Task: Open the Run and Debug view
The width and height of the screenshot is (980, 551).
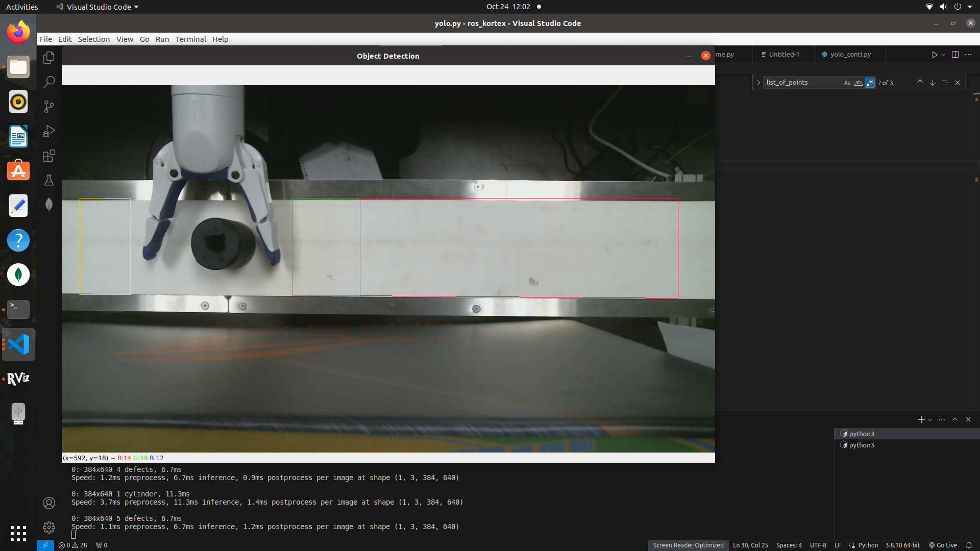Action: click(49, 131)
